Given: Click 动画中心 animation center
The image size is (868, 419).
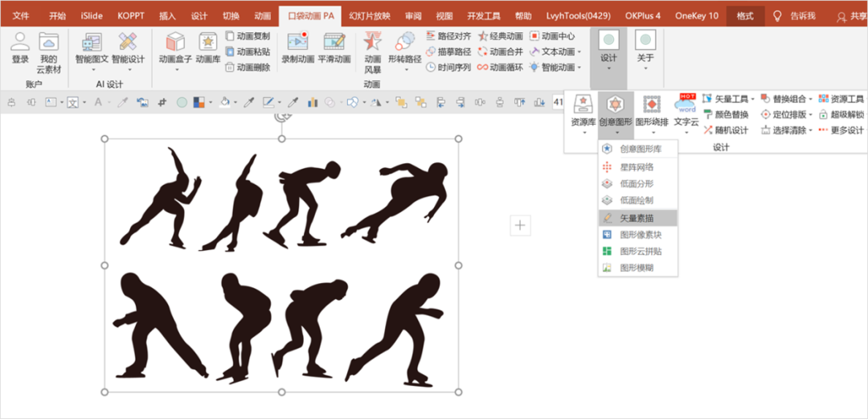Looking at the screenshot, I should pyautogui.click(x=552, y=36).
